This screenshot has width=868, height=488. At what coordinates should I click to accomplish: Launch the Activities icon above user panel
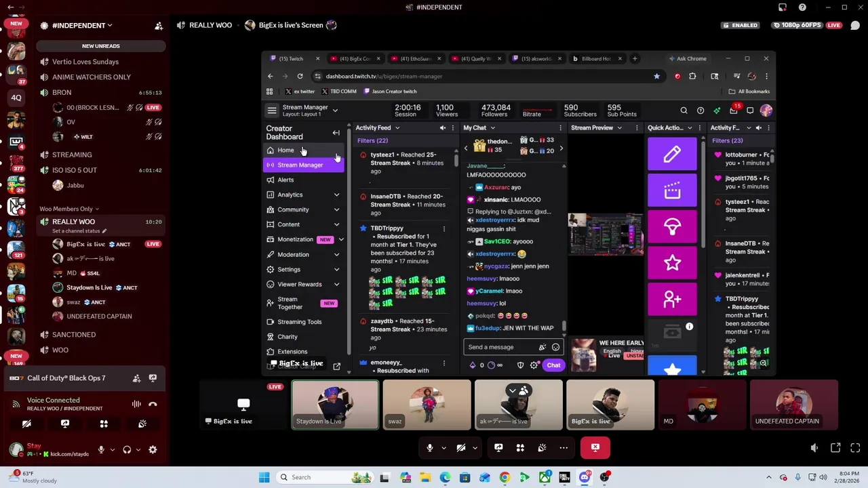104,424
